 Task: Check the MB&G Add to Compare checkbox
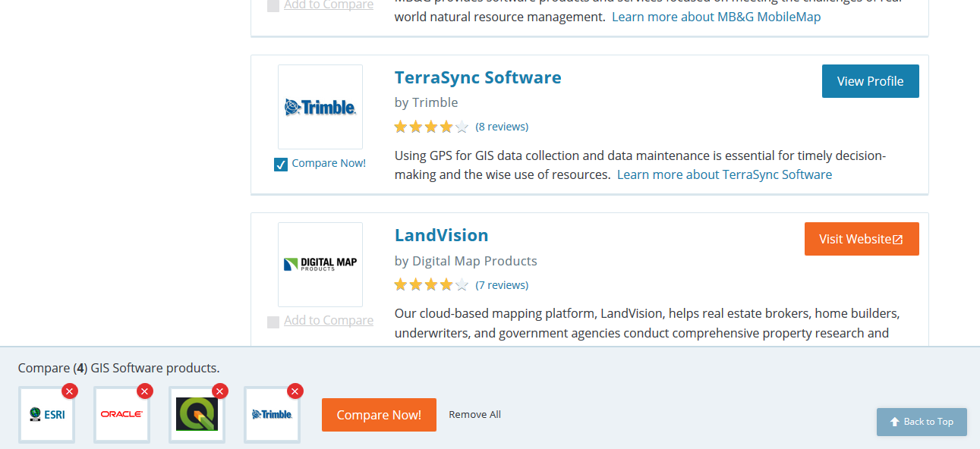[x=273, y=6]
